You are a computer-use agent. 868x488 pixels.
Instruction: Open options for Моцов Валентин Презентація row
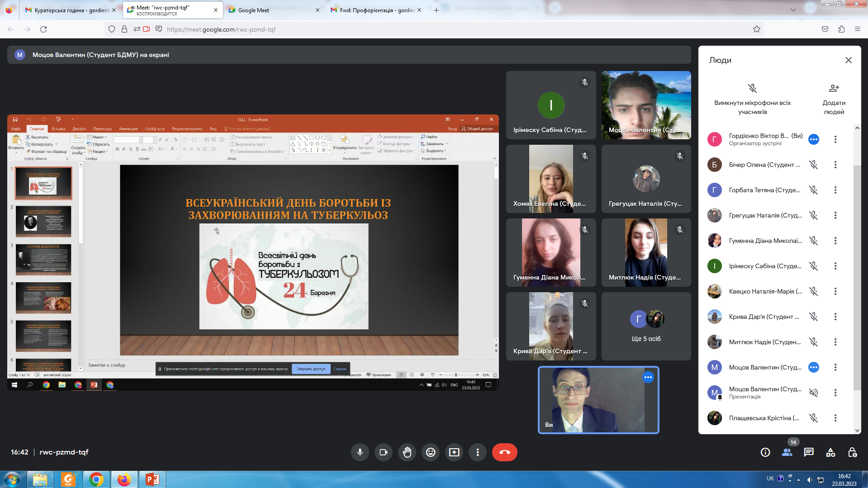(835, 393)
